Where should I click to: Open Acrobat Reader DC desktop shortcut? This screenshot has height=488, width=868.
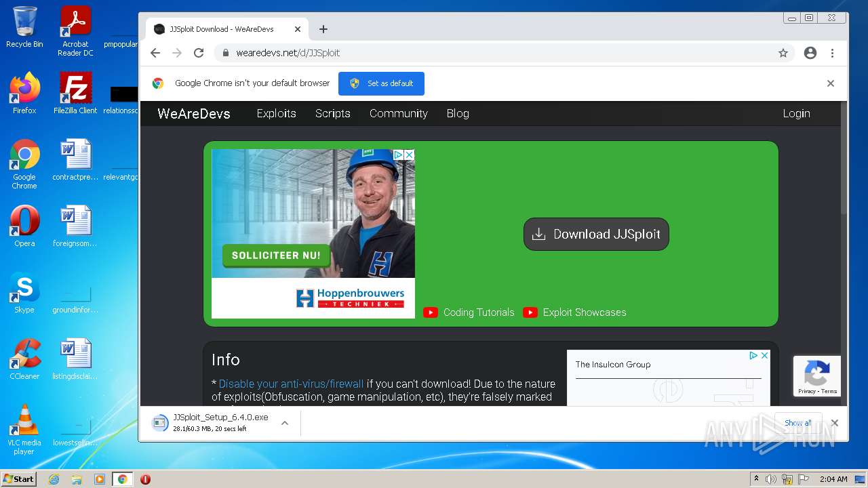tap(75, 31)
